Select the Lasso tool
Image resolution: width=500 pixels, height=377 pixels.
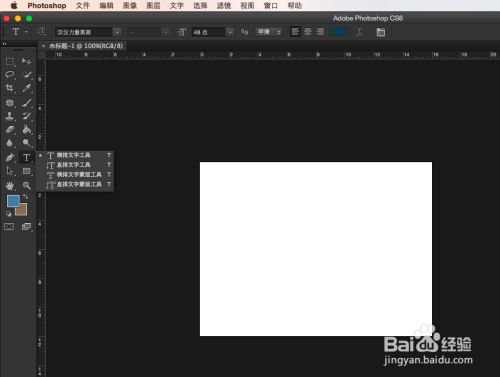click(10, 75)
